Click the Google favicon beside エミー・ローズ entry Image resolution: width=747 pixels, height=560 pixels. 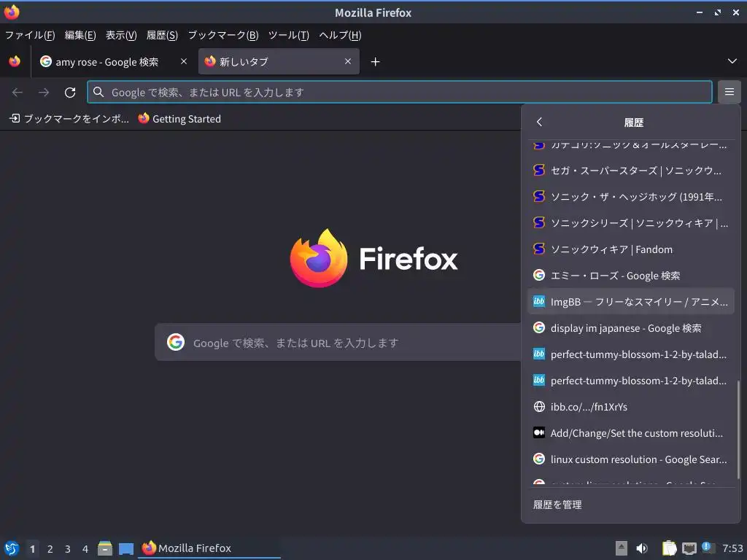(x=539, y=275)
